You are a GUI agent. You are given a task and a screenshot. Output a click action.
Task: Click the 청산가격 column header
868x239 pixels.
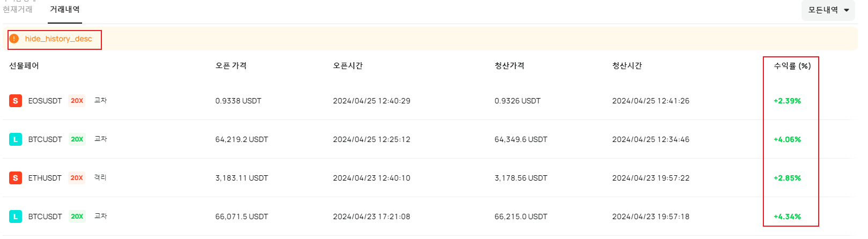(x=510, y=66)
